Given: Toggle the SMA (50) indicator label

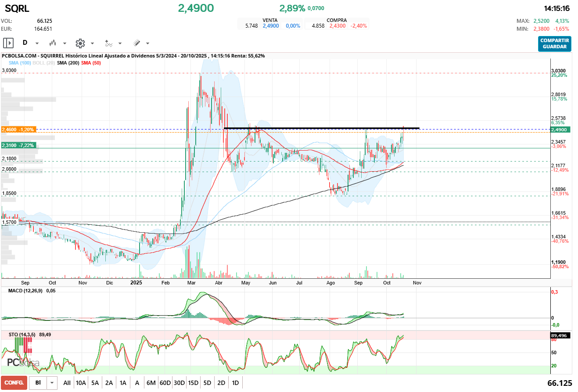Looking at the screenshot, I should tap(90, 63).
